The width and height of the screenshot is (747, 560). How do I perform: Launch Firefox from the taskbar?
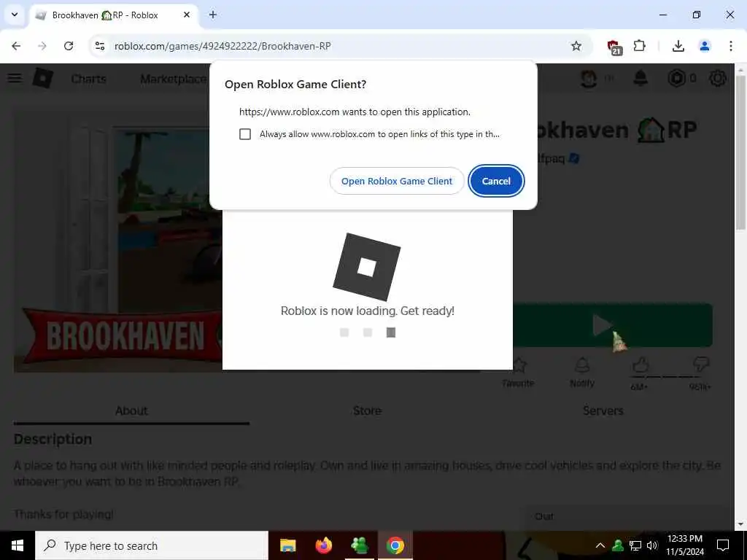(x=323, y=545)
